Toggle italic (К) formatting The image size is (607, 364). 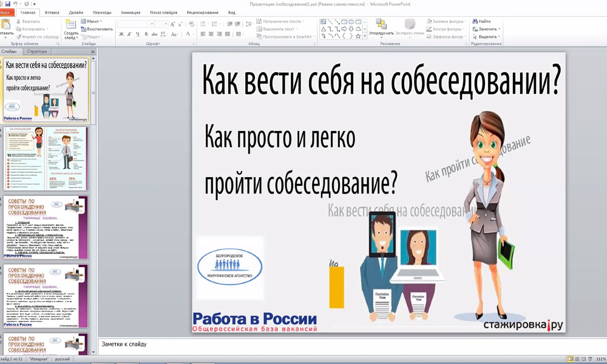(129, 35)
